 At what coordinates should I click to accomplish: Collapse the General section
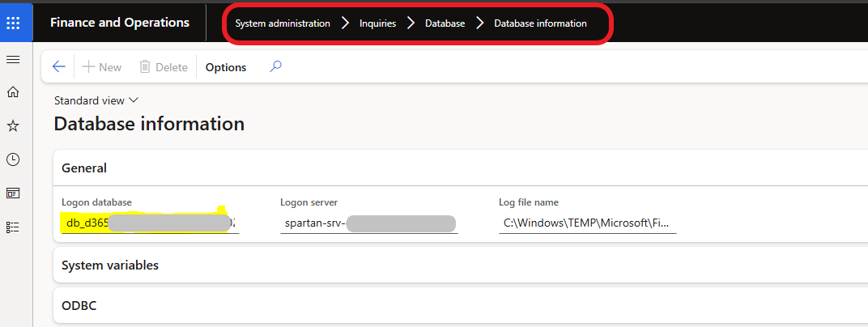(461, 168)
